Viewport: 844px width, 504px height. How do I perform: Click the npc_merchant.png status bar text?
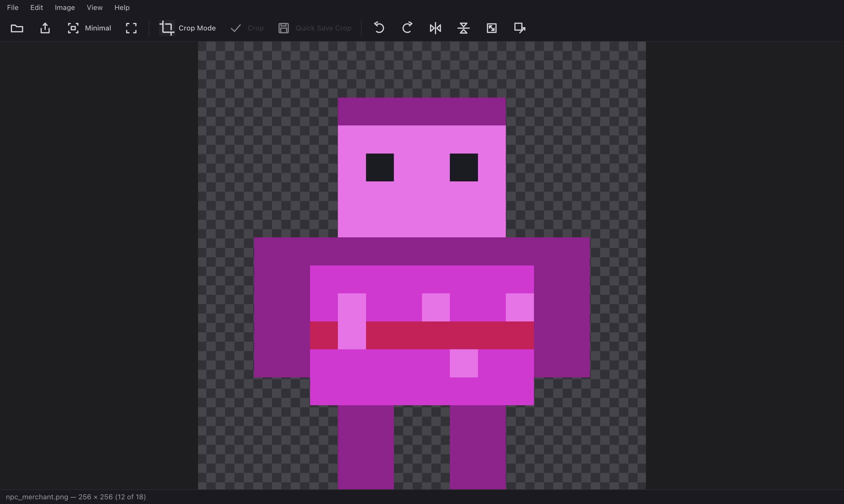point(76,497)
